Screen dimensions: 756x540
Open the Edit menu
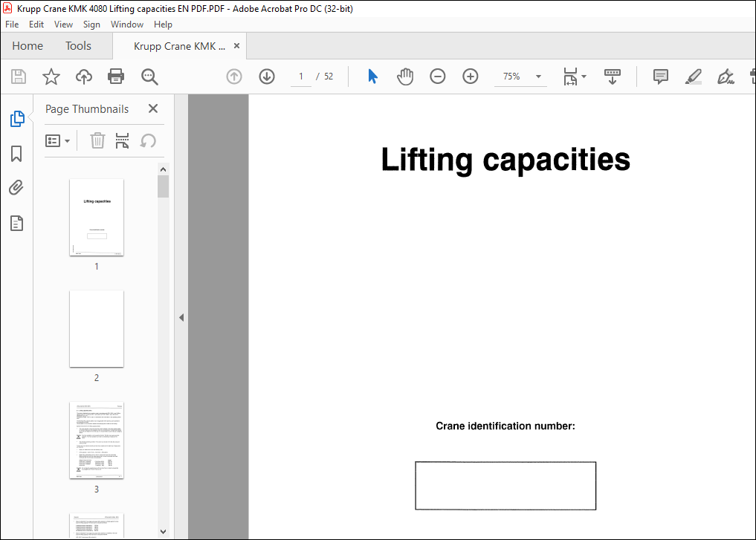(36, 25)
